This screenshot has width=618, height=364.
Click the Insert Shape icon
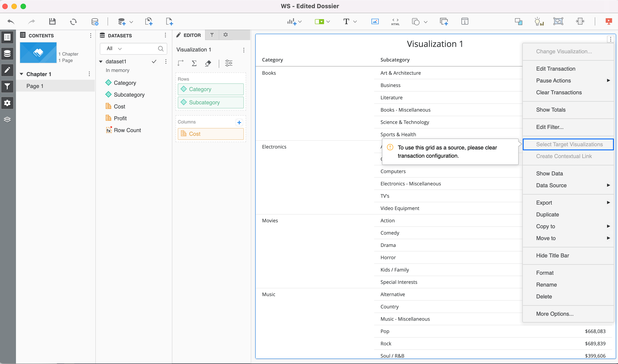pos(415,22)
